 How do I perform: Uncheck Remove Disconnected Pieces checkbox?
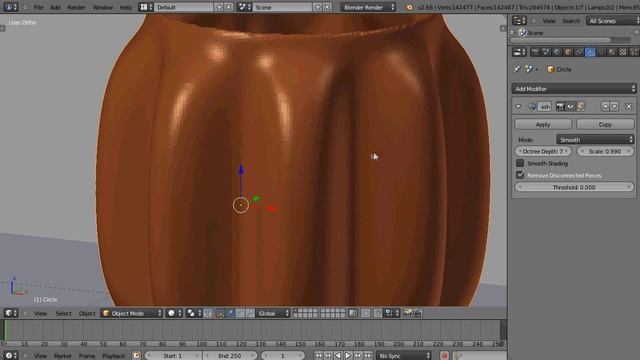tap(520, 175)
